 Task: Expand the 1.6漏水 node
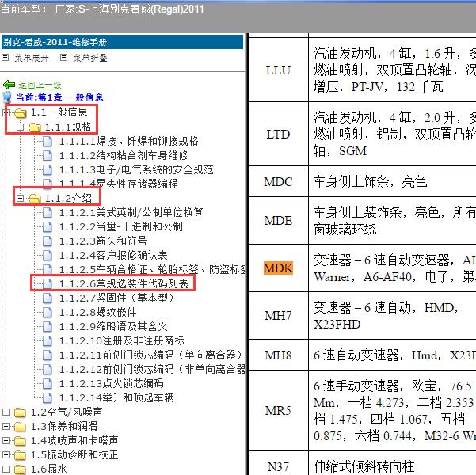tap(6, 469)
